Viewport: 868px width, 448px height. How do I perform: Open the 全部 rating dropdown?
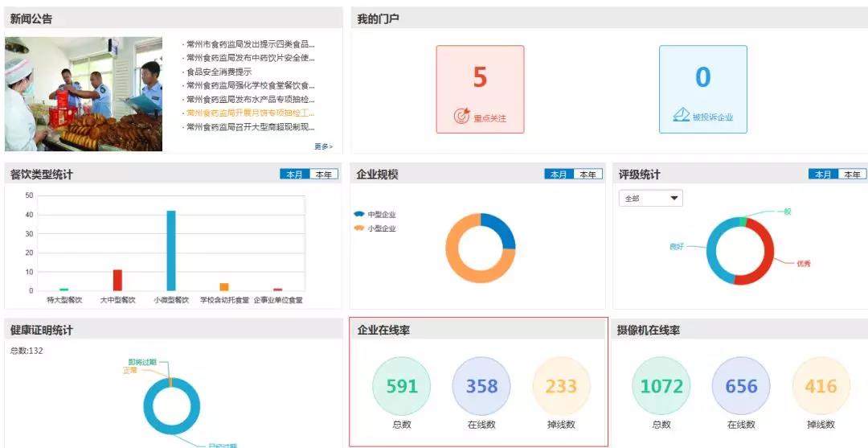[650, 198]
